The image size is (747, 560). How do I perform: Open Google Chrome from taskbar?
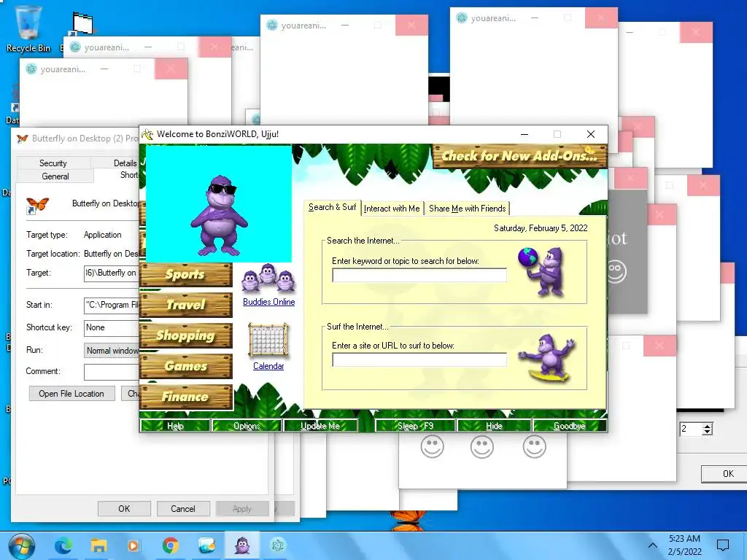171,545
